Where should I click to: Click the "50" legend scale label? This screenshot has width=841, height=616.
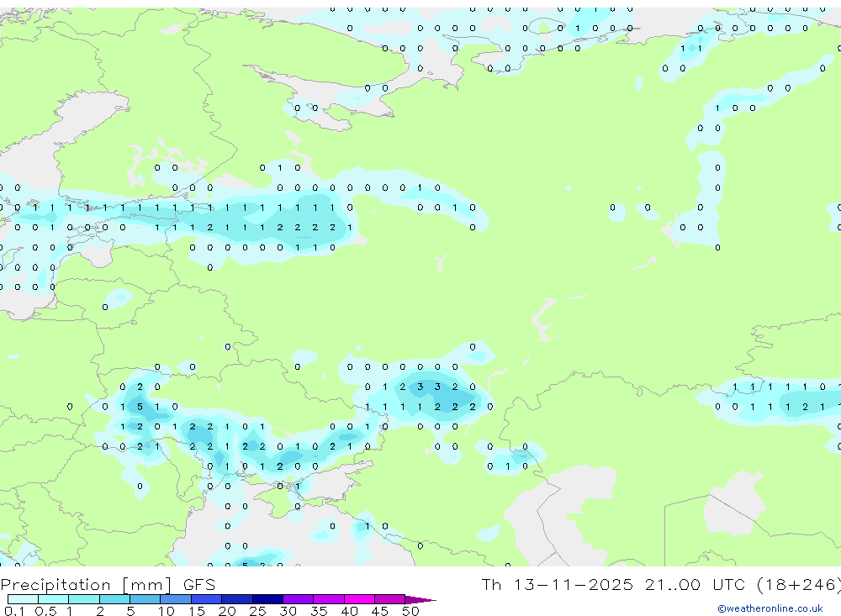[x=410, y=611]
